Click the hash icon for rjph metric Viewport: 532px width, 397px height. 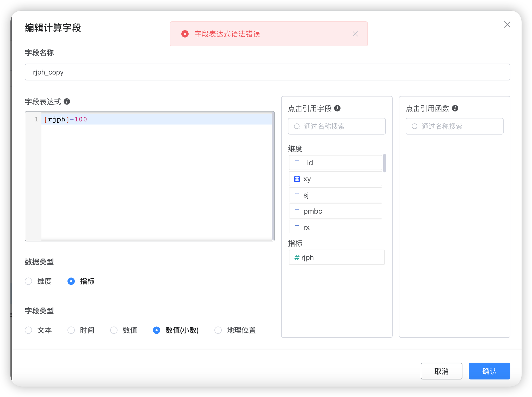297,258
